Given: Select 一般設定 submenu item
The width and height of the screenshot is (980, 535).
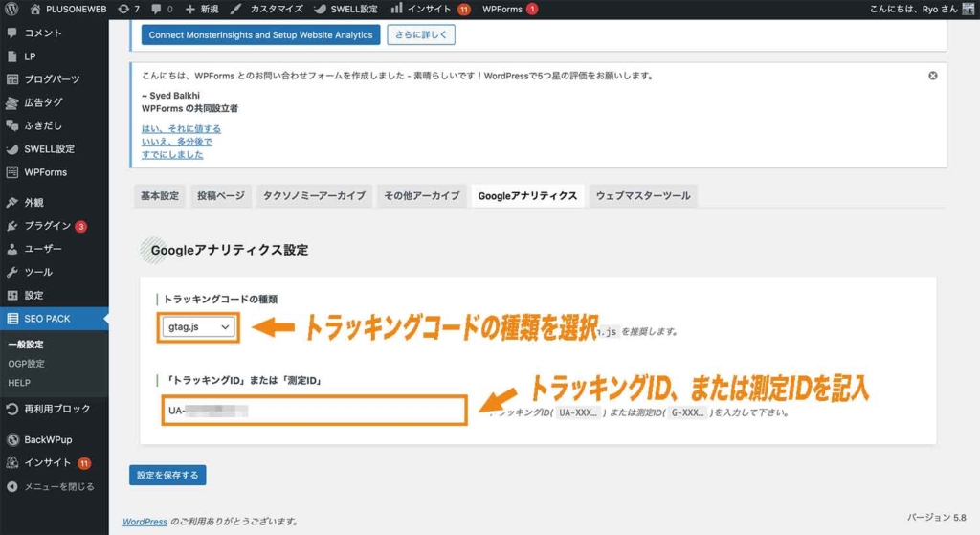Looking at the screenshot, I should coord(26,345).
